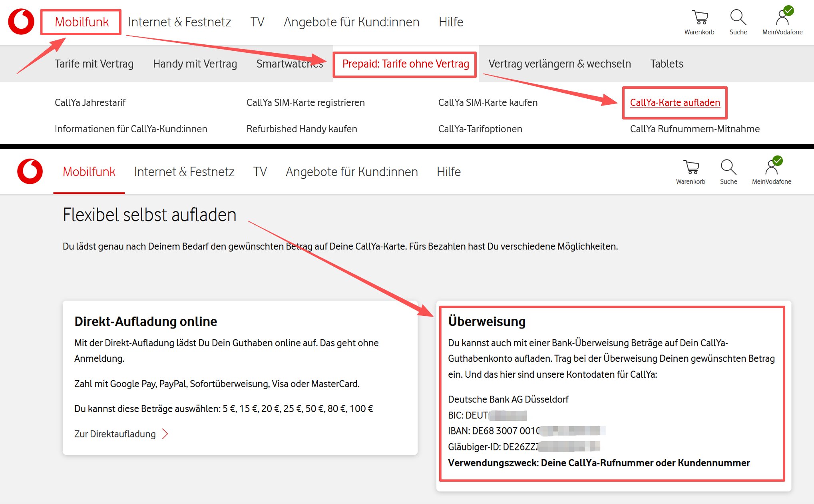
Task: Open the CallYa Jahrestarif link
Action: coord(90,102)
